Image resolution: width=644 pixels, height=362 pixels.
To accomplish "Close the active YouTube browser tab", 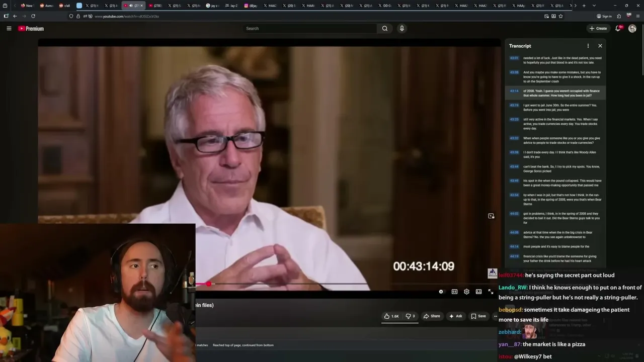I will tap(141, 6).
